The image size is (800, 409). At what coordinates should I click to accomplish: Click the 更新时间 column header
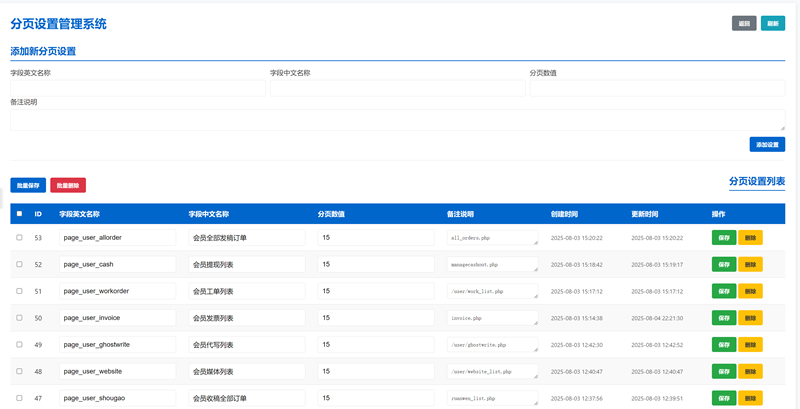point(644,214)
